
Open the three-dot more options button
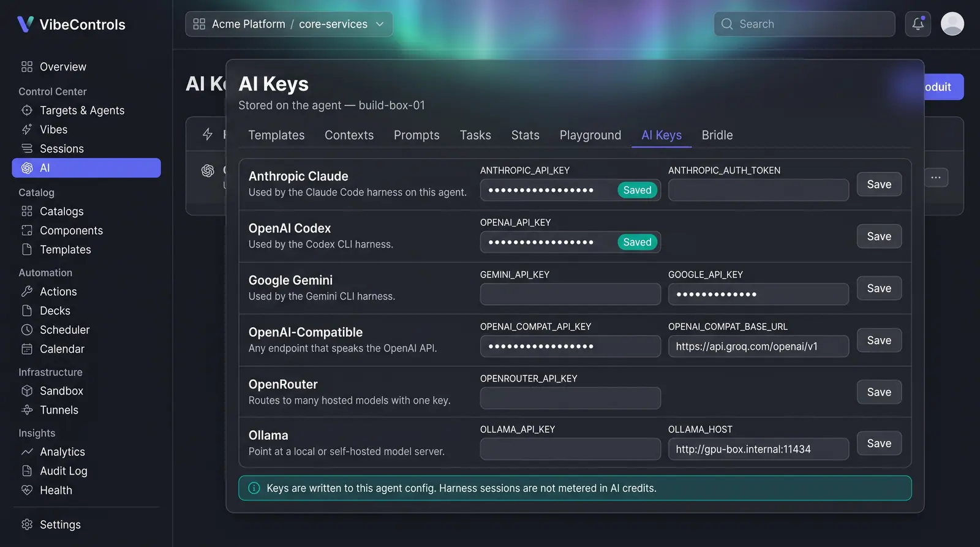[x=936, y=178]
